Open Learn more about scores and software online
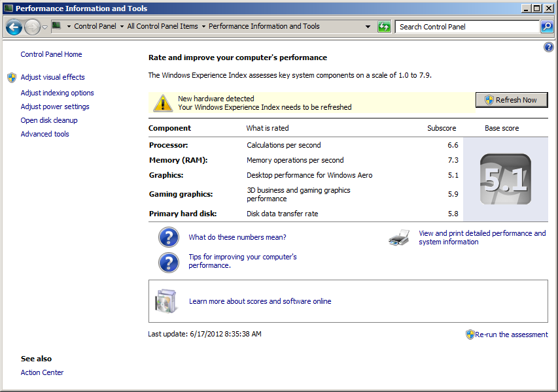The height and width of the screenshot is (392, 558). click(x=260, y=301)
